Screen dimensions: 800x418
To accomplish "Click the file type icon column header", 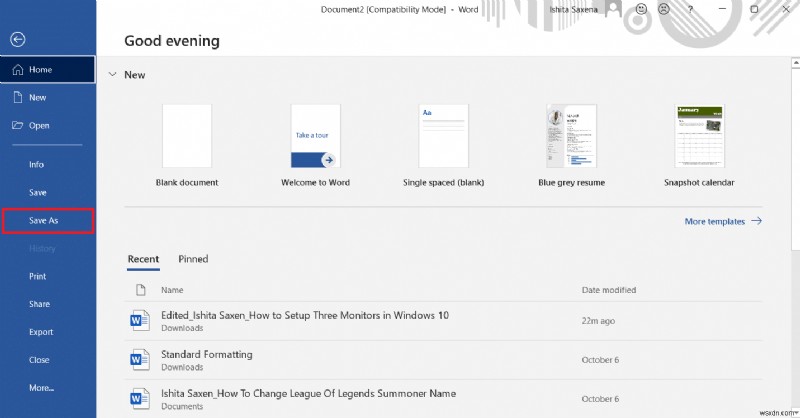I will 140,290.
